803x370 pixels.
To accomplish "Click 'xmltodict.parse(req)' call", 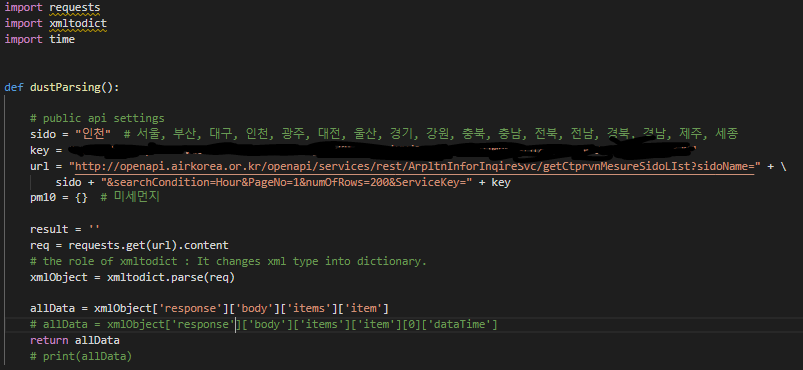I will (x=171, y=277).
